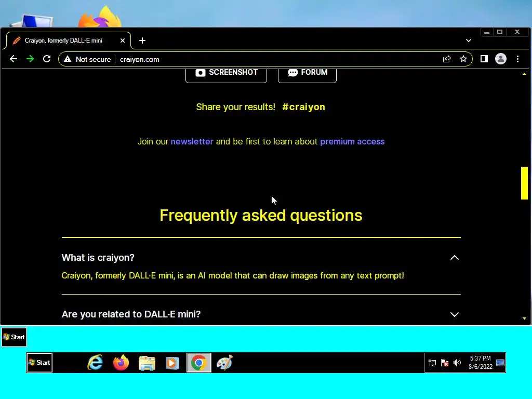Click the outer Start button
Viewport: 532px width, 399px height.
click(14, 337)
